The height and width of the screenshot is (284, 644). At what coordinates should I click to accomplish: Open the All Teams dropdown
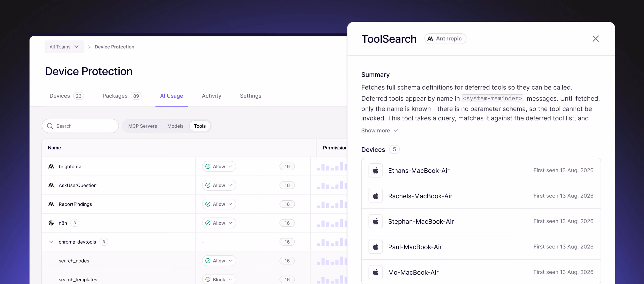[x=64, y=47]
